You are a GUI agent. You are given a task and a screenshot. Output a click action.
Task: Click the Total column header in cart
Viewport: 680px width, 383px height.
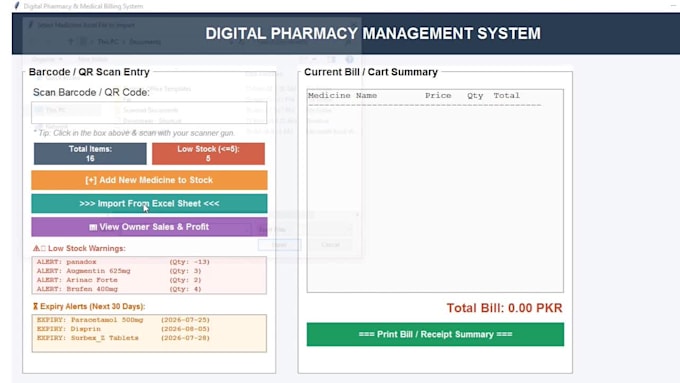click(x=507, y=95)
